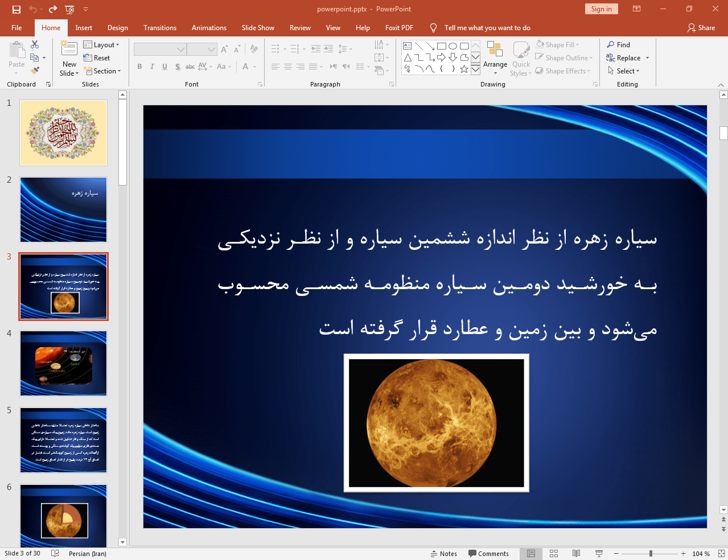Click the spell check icon in status bar
Screen dimensions: 728x560
tap(55, 554)
